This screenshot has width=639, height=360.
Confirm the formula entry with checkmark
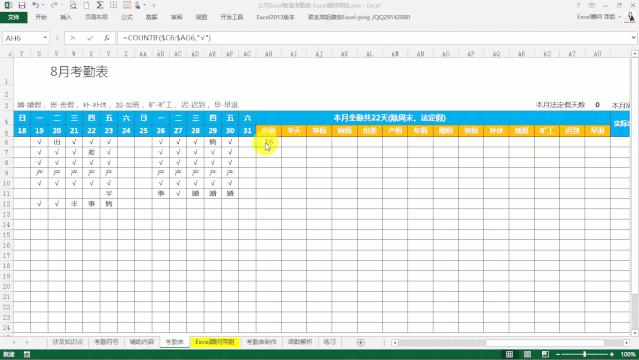(x=90, y=38)
